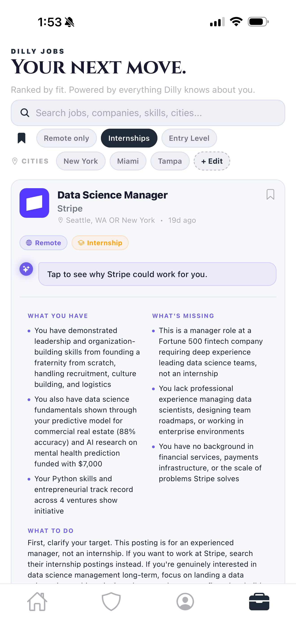Enable the Remote only filter
Screen dimensions: 296x644
(66, 138)
